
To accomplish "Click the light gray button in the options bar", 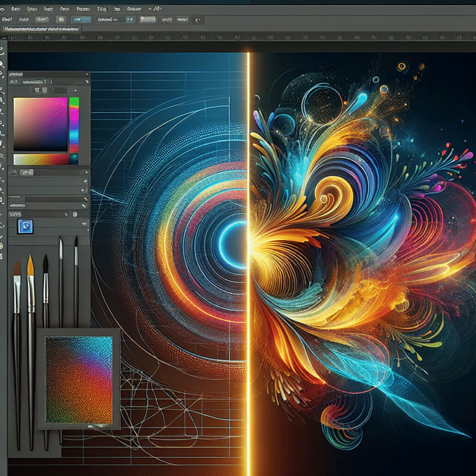I will [148, 19].
